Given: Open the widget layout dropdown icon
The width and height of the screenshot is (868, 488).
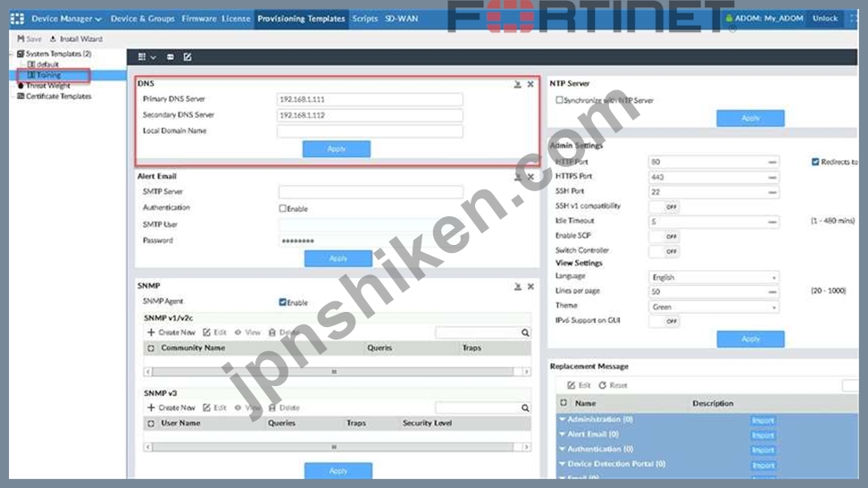Looking at the screenshot, I should pyautogui.click(x=146, y=57).
